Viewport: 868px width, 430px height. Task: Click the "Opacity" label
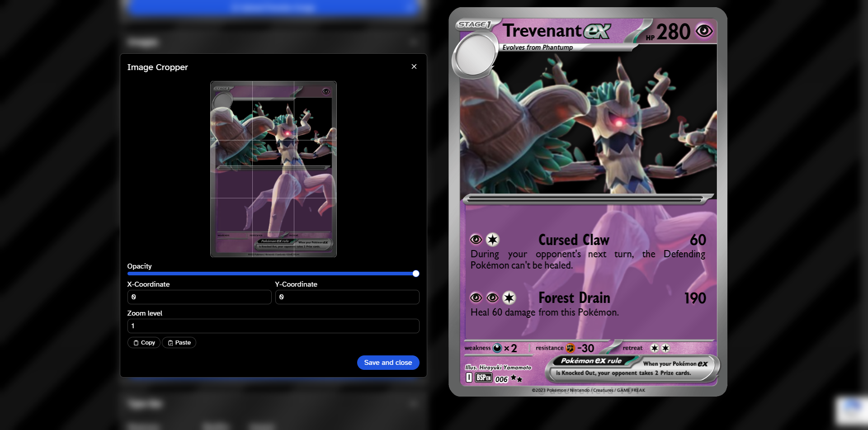(139, 266)
